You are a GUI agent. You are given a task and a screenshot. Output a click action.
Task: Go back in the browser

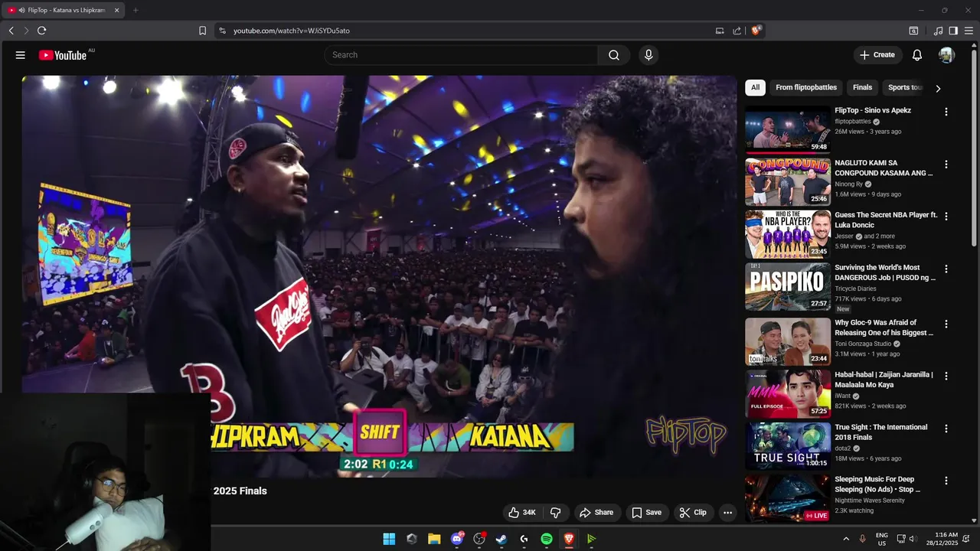11,31
